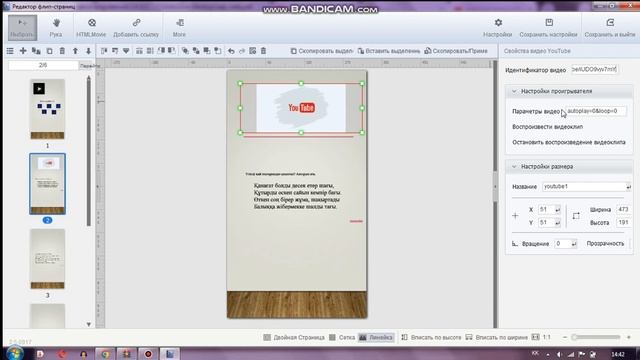
Task: Delete page using page toolbar trash icon
Action: (62, 51)
